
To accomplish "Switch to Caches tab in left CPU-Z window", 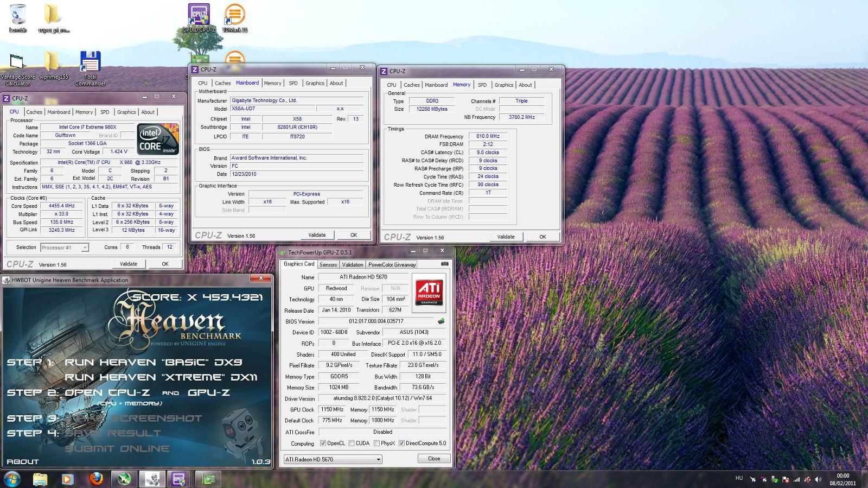I will [x=34, y=112].
